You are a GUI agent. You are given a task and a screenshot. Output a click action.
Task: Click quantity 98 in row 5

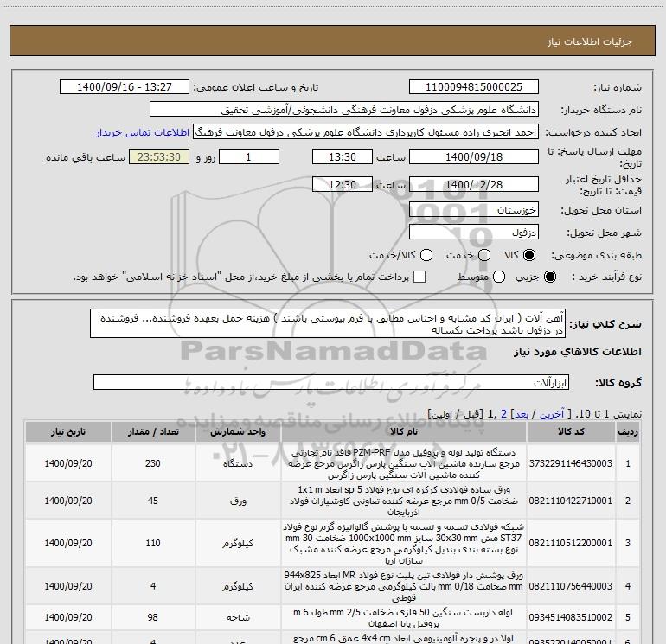153,617
